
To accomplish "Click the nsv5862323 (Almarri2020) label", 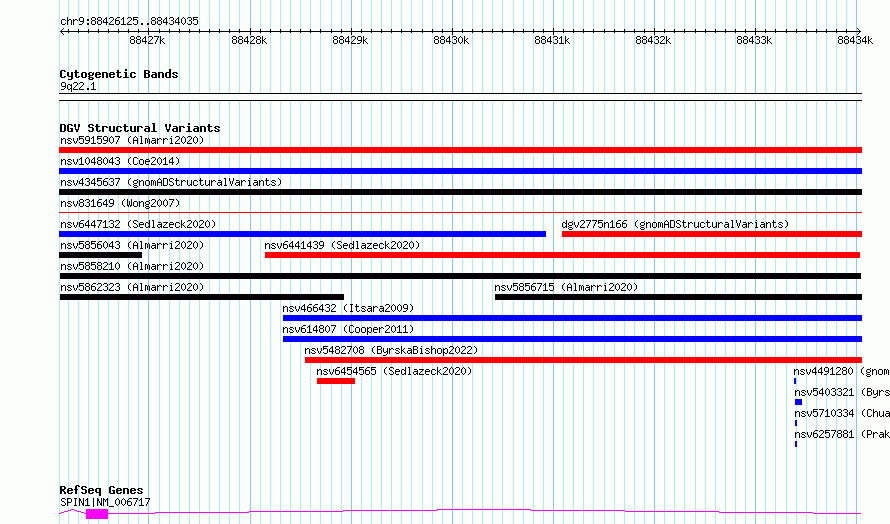I will point(132,287).
